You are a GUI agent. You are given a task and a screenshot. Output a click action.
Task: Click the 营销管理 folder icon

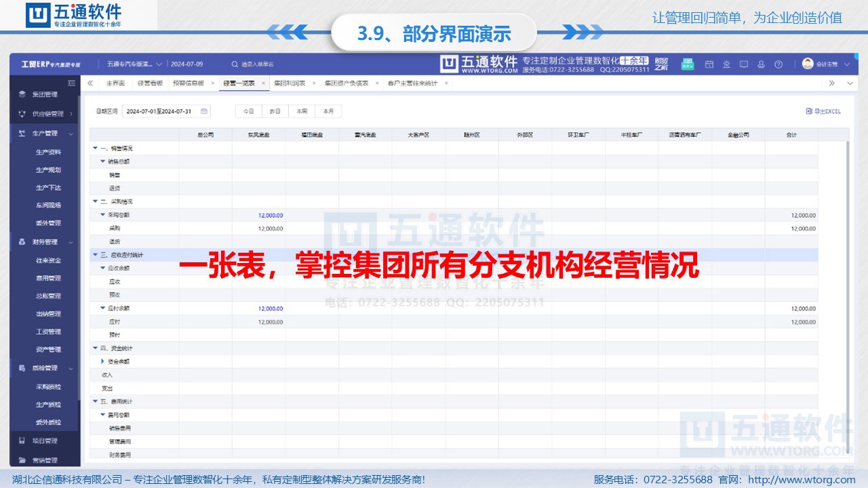[22, 460]
